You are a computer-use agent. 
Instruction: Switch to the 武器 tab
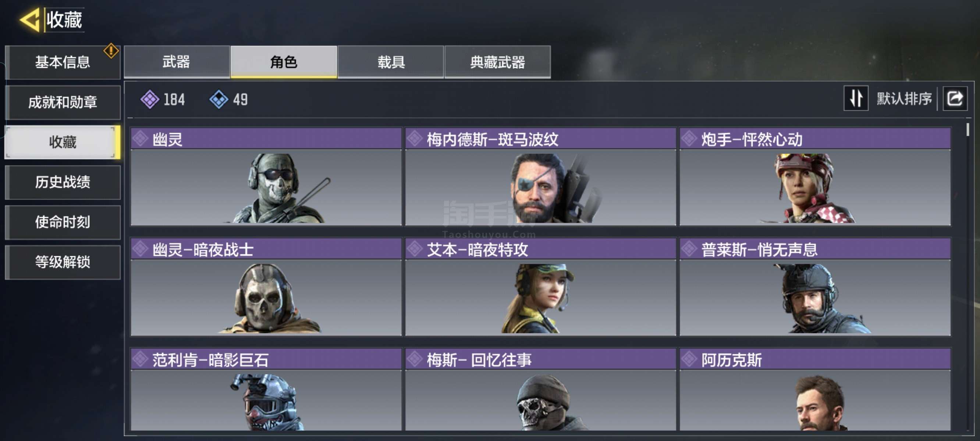(177, 62)
